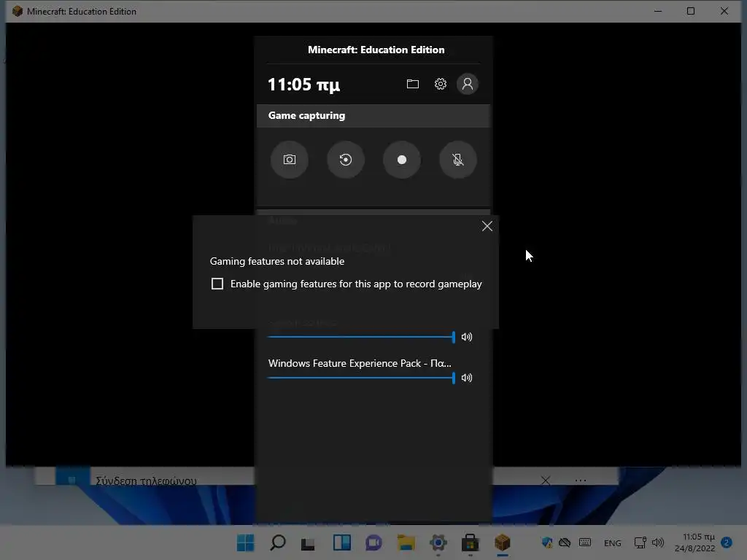This screenshot has width=747, height=560.
Task: Toggle the microphone while recording
Action: pos(458,160)
